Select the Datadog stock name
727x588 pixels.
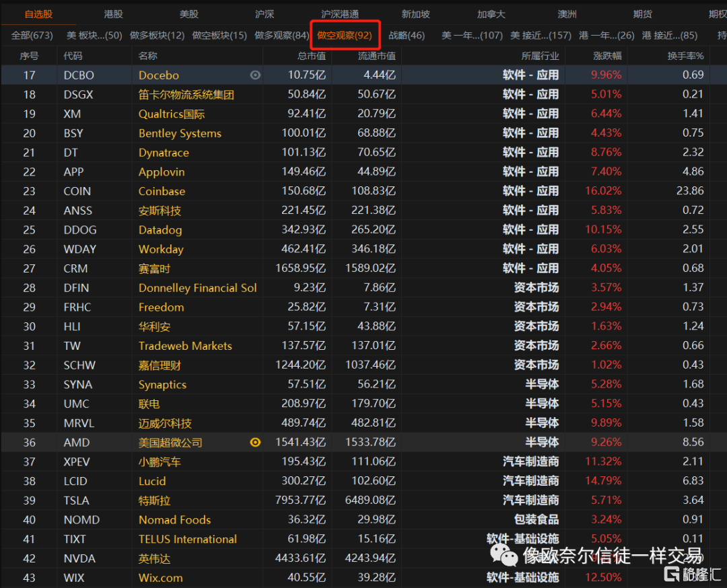[x=160, y=230]
